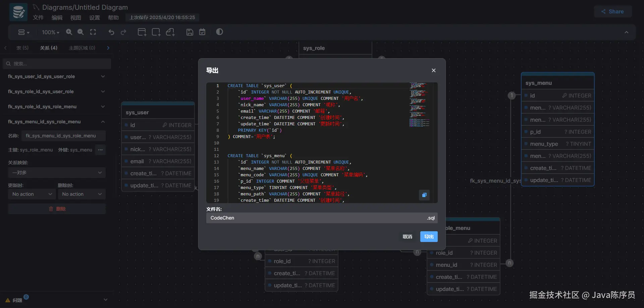The image size is (644, 308).
Task: Open the 文件 menu
Action: (x=38, y=17)
